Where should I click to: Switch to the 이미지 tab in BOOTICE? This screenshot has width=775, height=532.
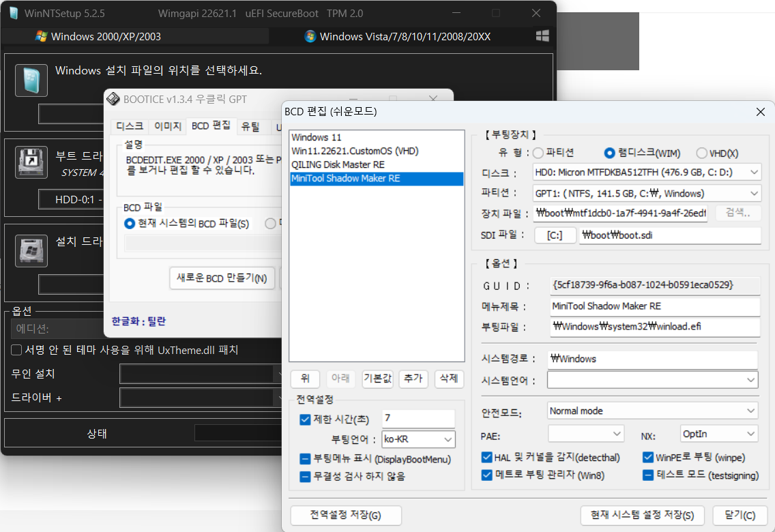[x=168, y=126]
